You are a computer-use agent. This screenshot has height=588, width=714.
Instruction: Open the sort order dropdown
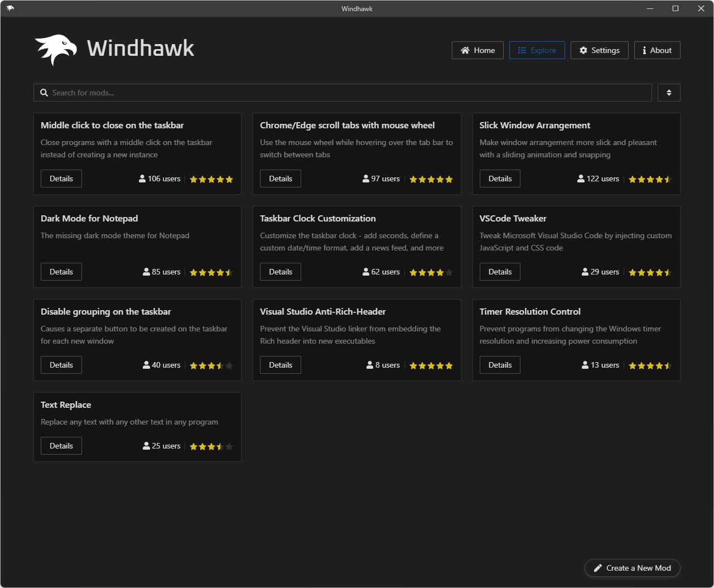669,93
